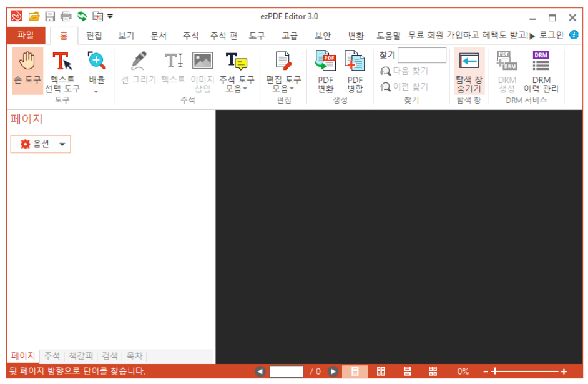
Task: Switch to Search (검색) panel tab
Action: 110,355
